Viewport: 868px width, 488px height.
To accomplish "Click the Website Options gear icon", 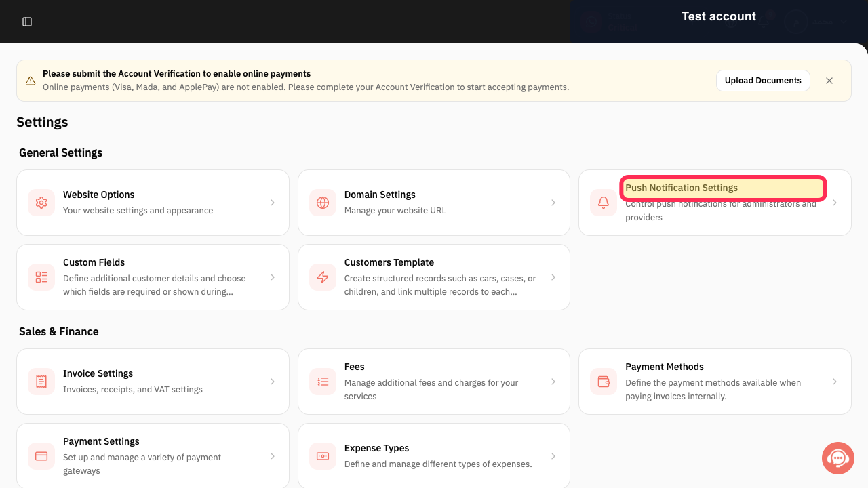I will [x=41, y=203].
